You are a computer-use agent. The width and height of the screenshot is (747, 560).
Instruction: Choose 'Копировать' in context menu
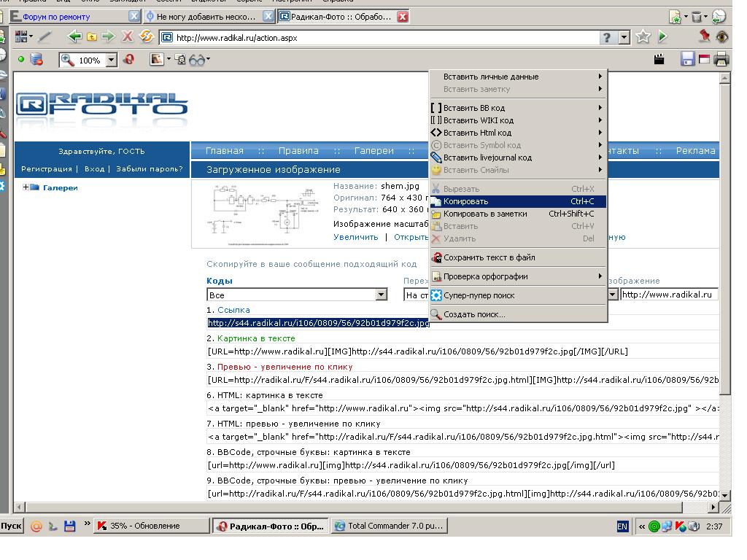point(465,201)
